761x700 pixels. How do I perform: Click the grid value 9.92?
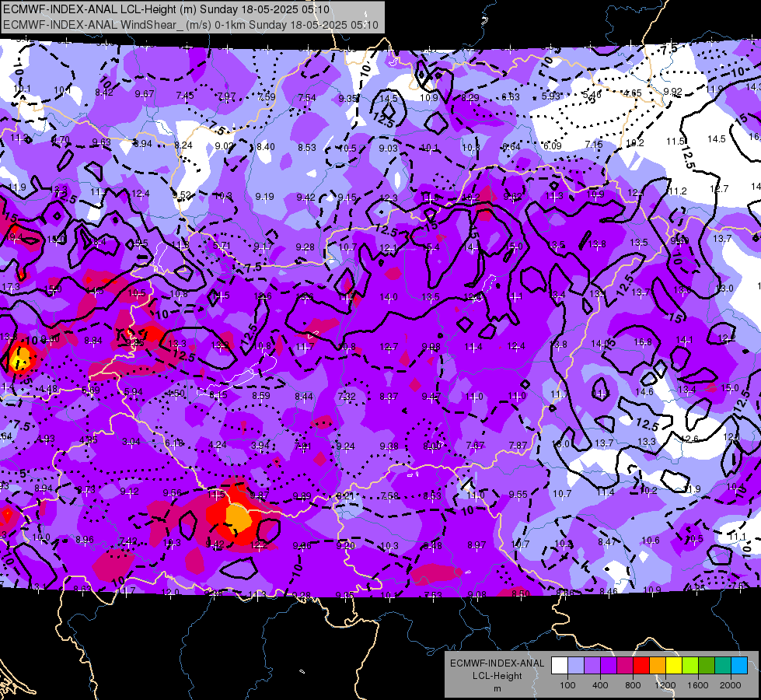(672, 91)
